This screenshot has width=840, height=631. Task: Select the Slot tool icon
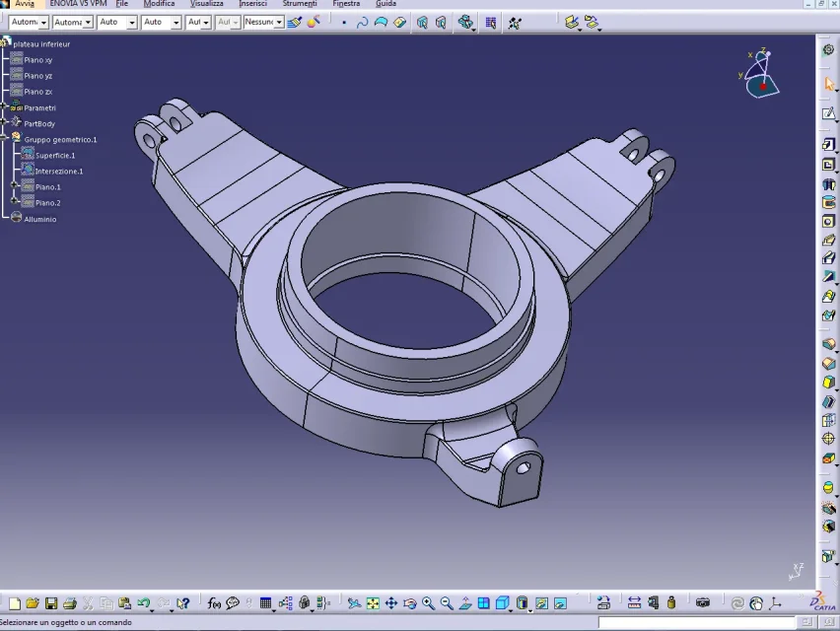(828, 258)
